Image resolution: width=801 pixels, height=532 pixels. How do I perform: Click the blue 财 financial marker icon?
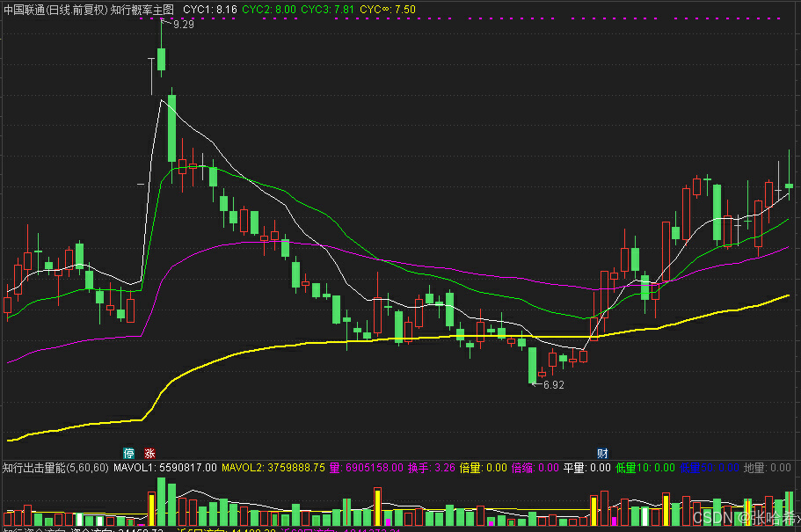(603, 453)
